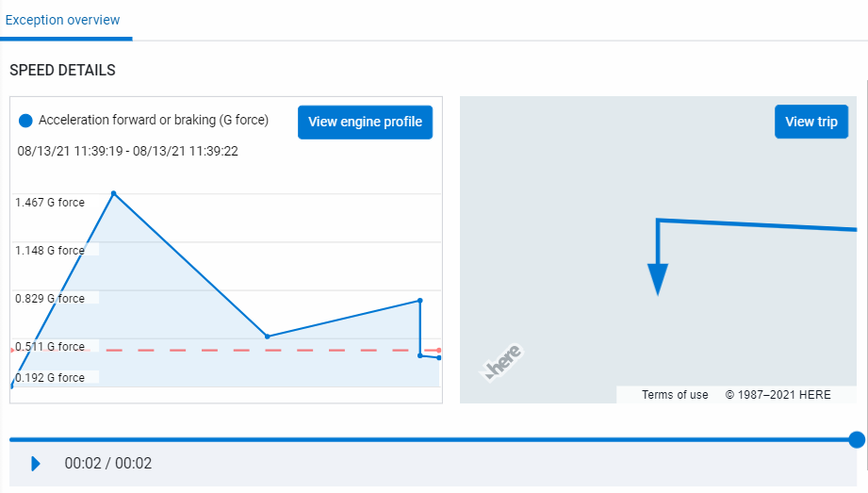The height and width of the screenshot is (493, 868).
Task: Click the 00:02 / 00:02 time readout
Action: [x=108, y=464]
